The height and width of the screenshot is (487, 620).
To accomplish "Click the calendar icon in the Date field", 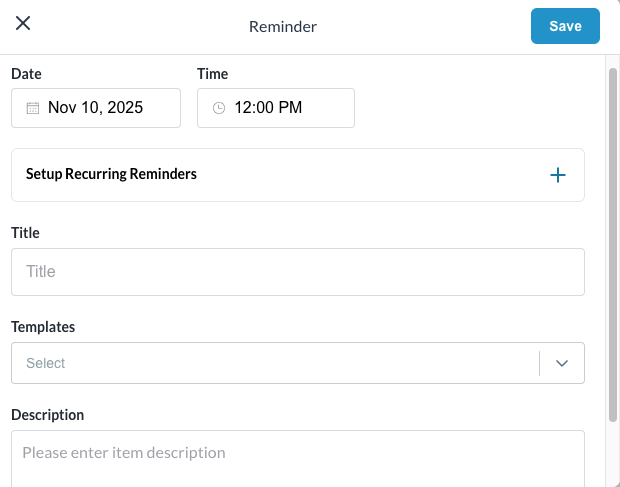I will click(x=32, y=108).
